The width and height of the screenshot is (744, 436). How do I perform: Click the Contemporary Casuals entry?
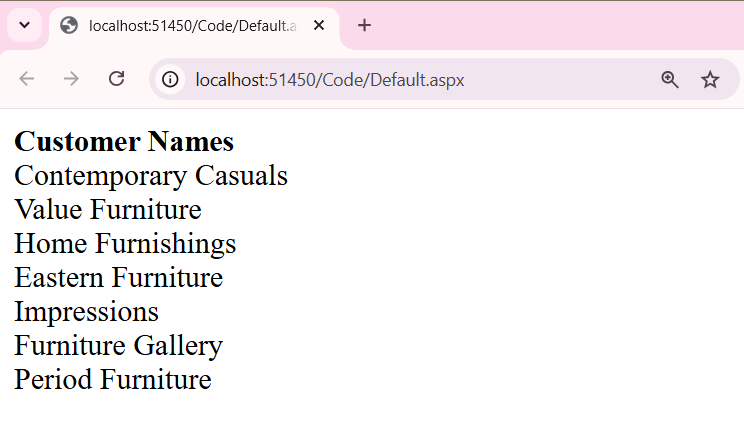[151, 176]
